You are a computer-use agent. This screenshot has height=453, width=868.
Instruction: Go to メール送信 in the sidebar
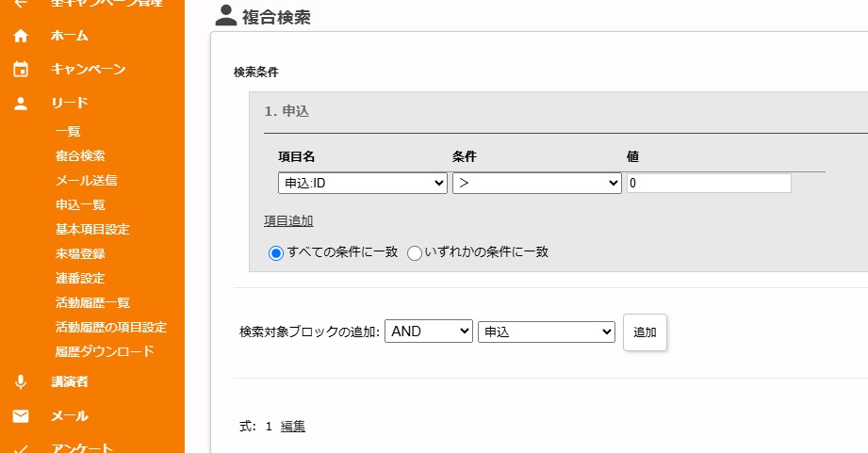[86, 180]
